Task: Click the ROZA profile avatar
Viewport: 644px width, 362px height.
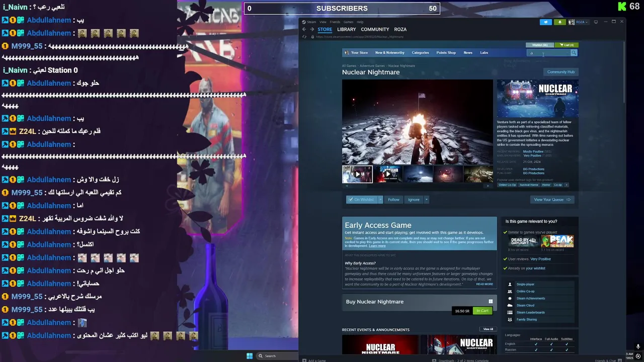Action: pos(572,22)
